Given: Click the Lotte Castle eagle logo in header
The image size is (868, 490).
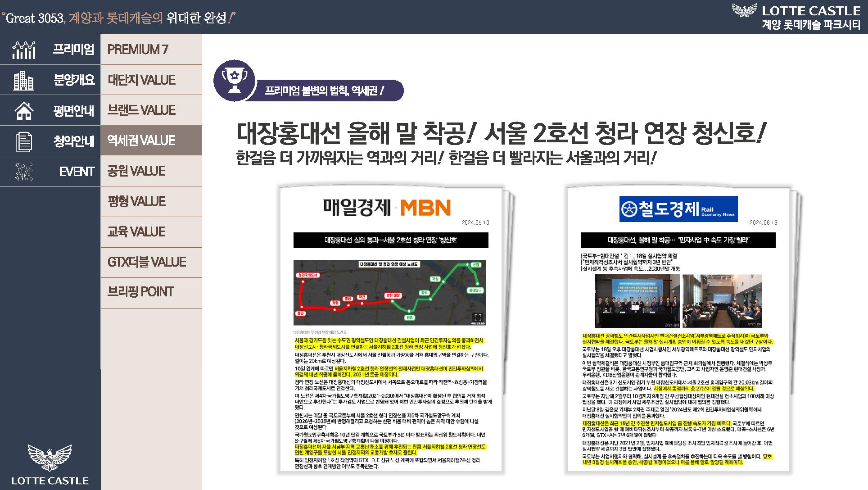Looking at the screenshot, I should [x=745, y=10].
